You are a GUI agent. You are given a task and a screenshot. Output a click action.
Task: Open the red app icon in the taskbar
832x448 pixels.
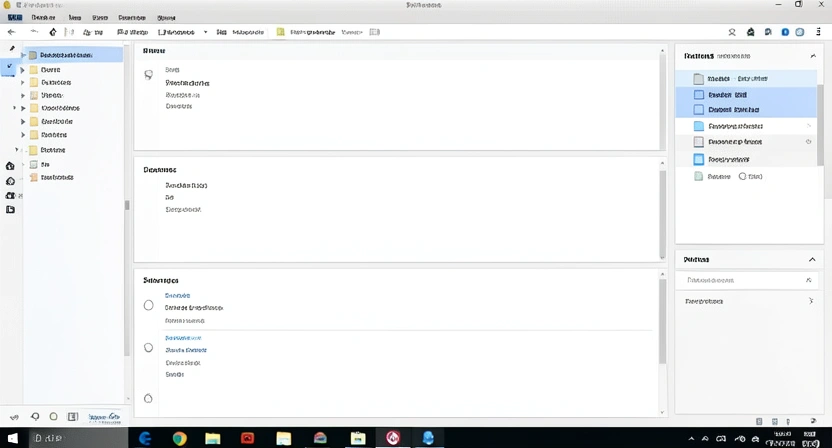(248, 438)
